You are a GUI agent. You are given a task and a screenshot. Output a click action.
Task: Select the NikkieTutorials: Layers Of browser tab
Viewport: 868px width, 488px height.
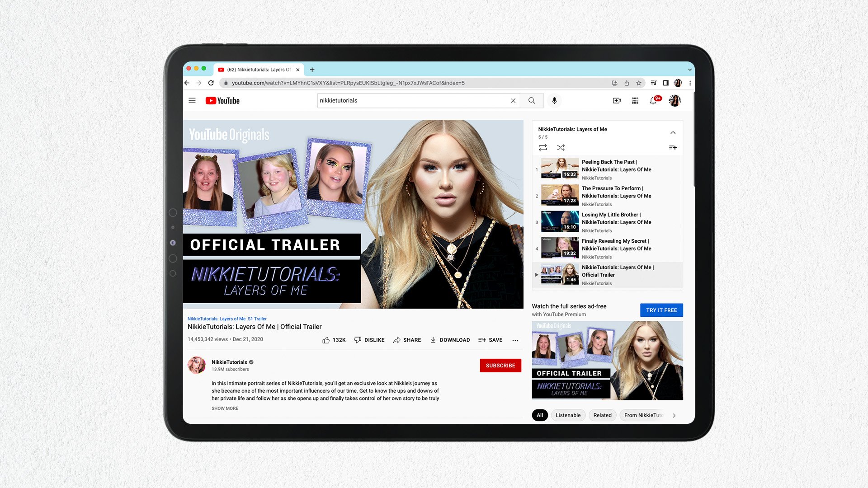(x=259, y=70)
